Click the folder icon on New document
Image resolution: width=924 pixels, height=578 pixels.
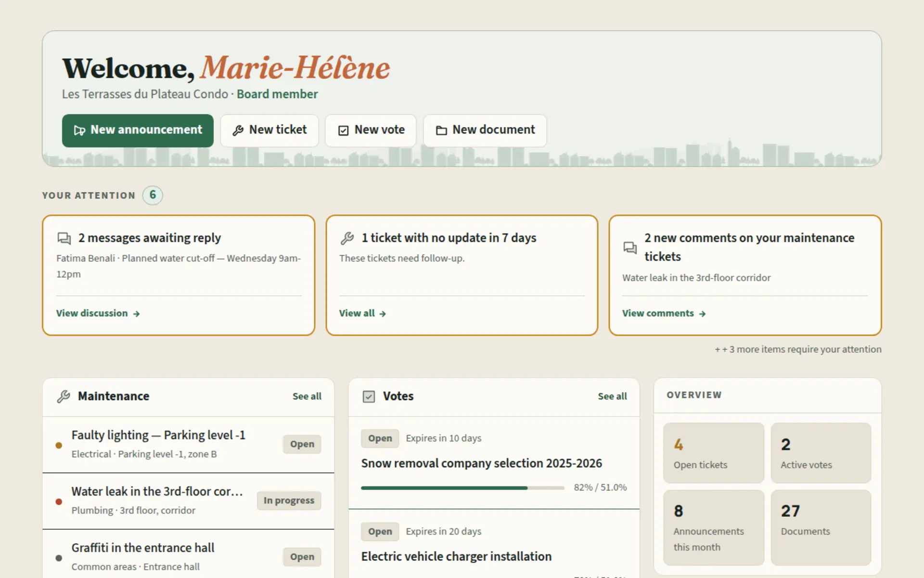pyautogui.click(x=441, y=131)
